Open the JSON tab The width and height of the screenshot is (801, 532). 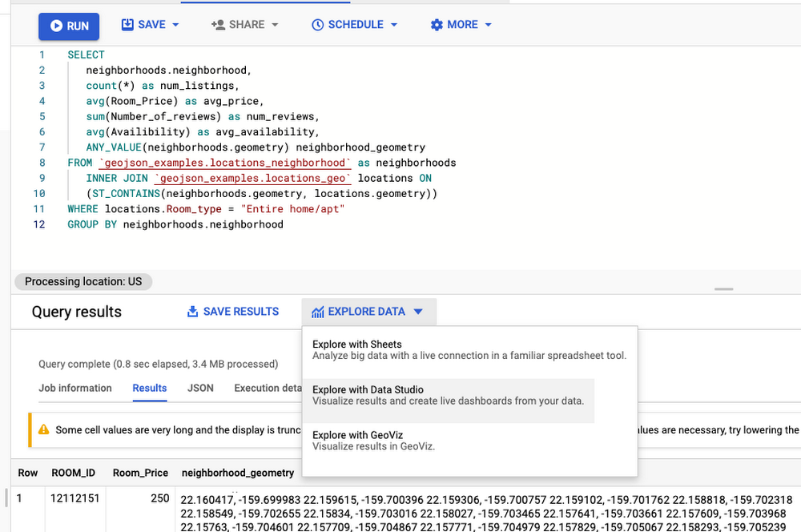tap(200, 388)
